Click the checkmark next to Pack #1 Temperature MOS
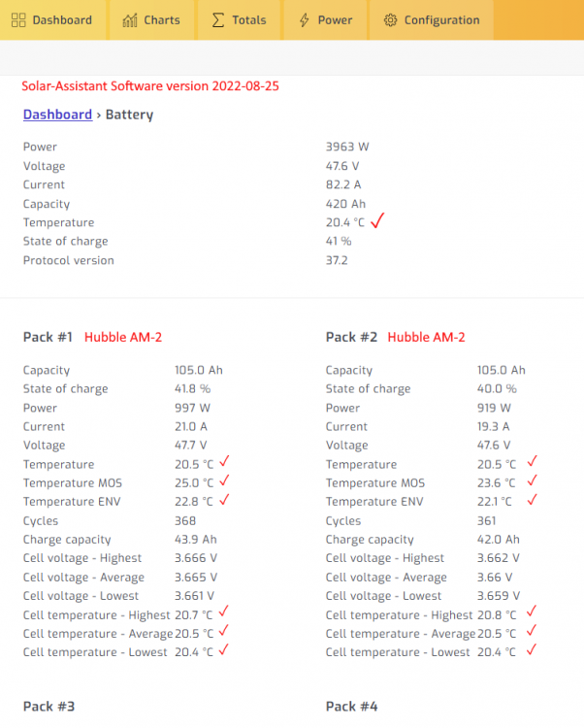The height and width of the screenshot is (728, 584). (224, 480)
